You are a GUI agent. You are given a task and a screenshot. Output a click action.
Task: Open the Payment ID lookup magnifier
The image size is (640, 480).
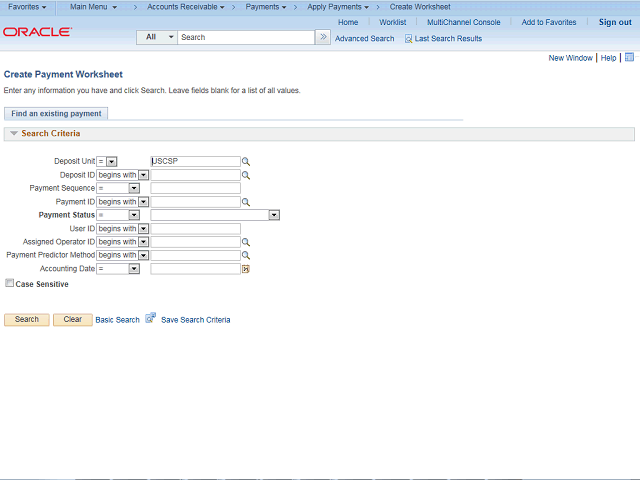246,202
